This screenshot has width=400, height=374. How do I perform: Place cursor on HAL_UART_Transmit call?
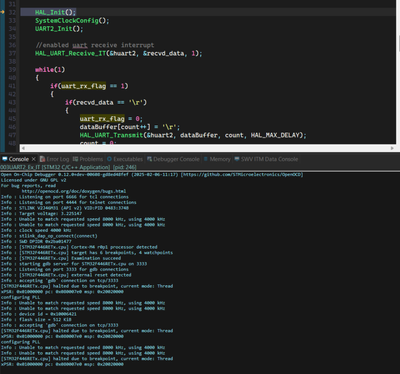pos(111,135)
